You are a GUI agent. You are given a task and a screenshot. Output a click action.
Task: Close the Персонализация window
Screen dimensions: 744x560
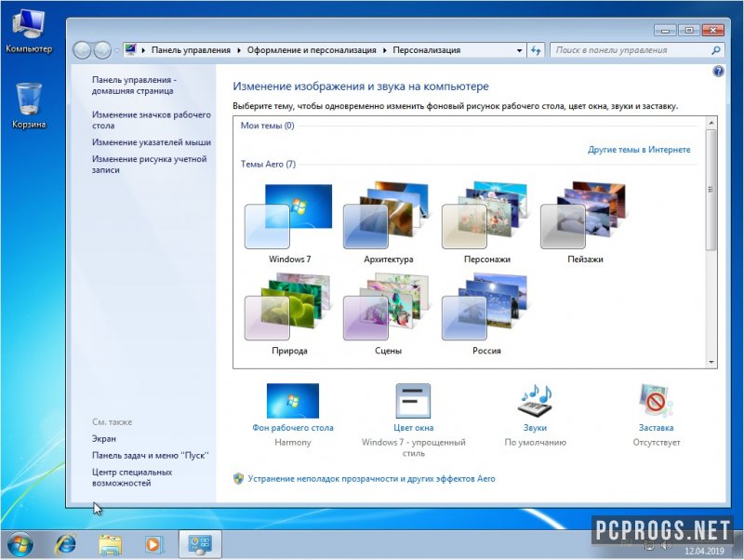(712, 31)
